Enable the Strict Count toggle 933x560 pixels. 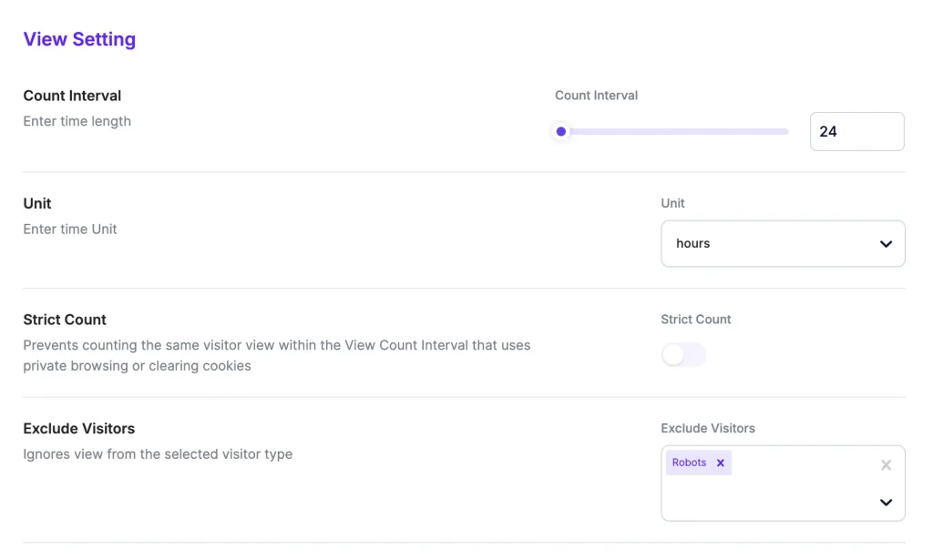[x=683, y=355]
